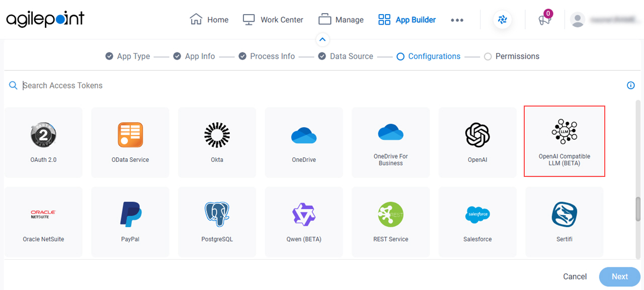
Task: Select the Qwen (BETA) icon
Action: pyautogui.click(x=304, y=215)
